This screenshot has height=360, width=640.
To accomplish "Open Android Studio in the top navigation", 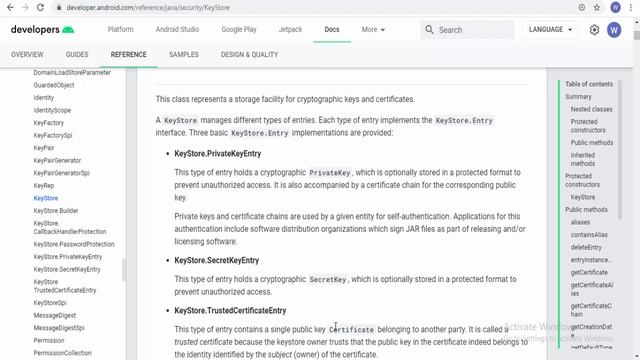I will pyautogui.click(x=177, y=29).
